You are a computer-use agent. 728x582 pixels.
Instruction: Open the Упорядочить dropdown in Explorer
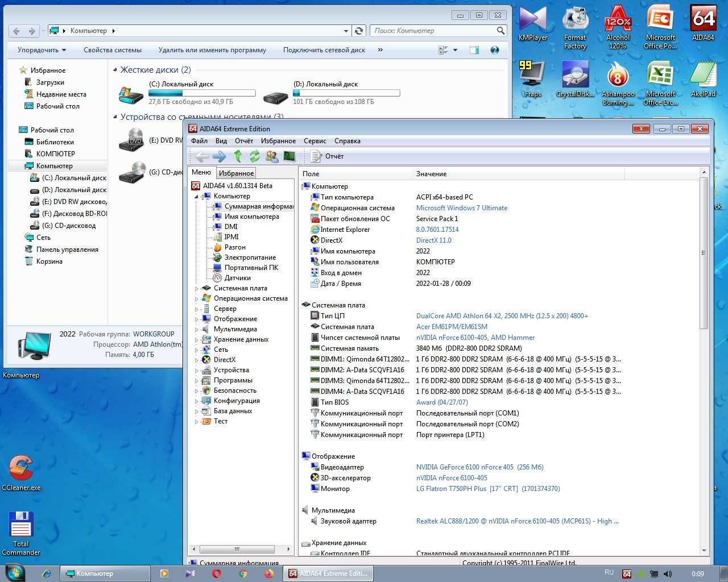pyautogui.click(x=42, y=50)
